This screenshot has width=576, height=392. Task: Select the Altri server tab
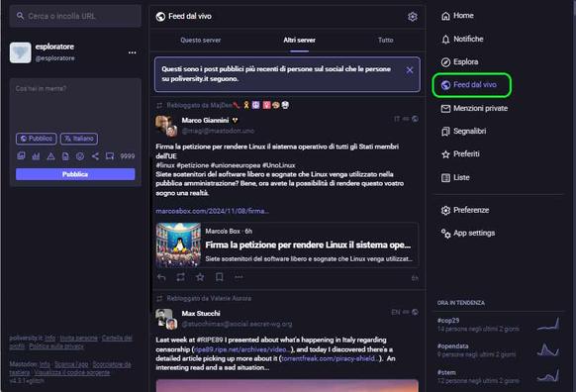coord(300,40)
